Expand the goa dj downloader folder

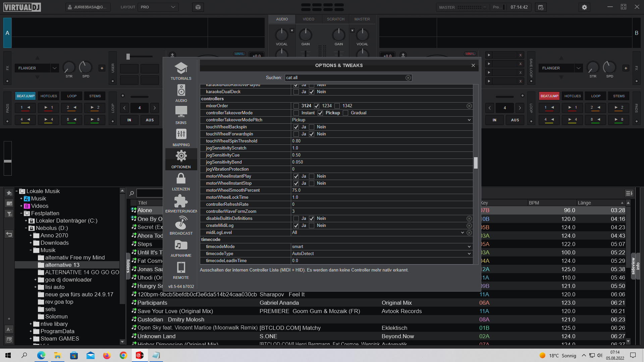(x=35, y=280)
